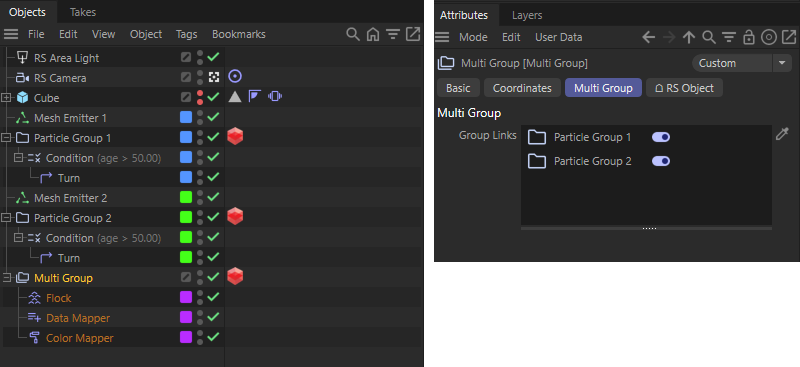This screenshot has height=367, width=800.
Task: Open Attributes manager hamburger menu
Action: tap(442, 37)
